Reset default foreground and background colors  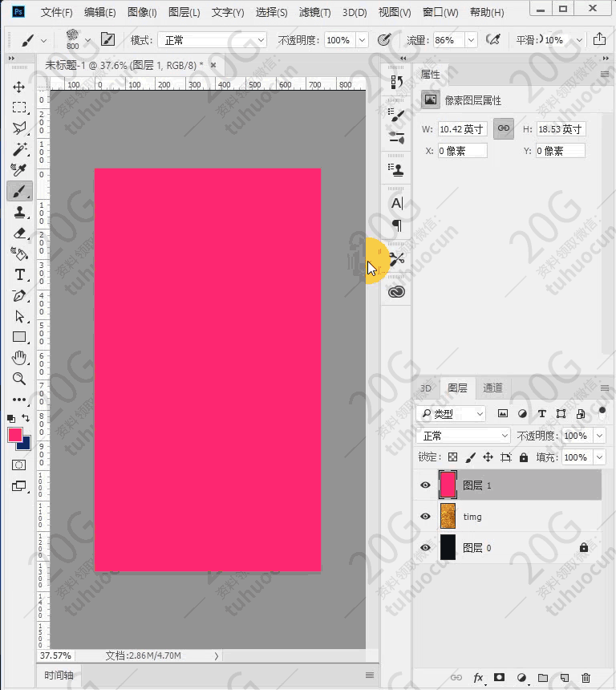11,419
